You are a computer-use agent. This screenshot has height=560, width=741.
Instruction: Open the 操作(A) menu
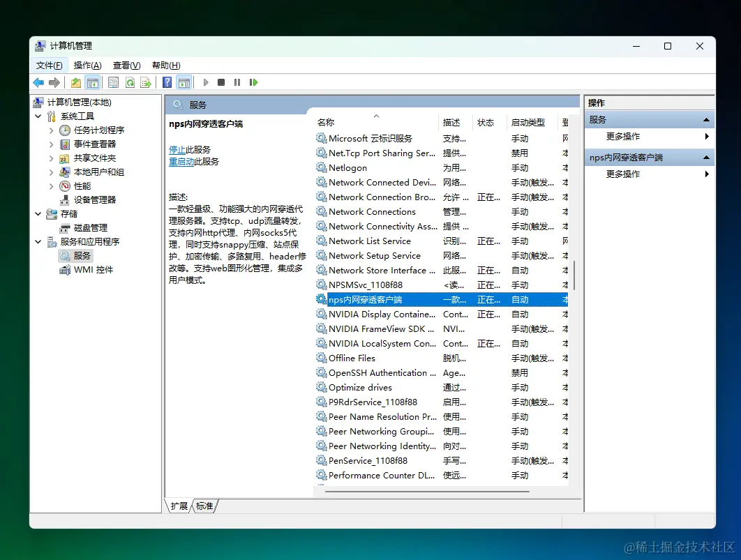[x=87, y=65]
